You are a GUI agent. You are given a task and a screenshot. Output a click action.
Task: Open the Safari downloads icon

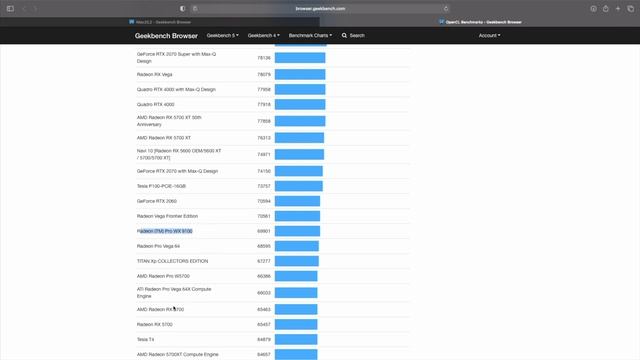pyautogui.click(x=593, y=9)
